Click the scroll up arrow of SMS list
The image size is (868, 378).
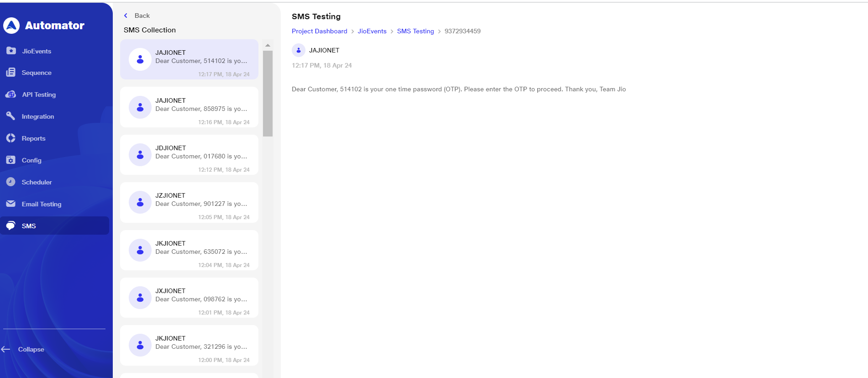click(x=268, y=45)
